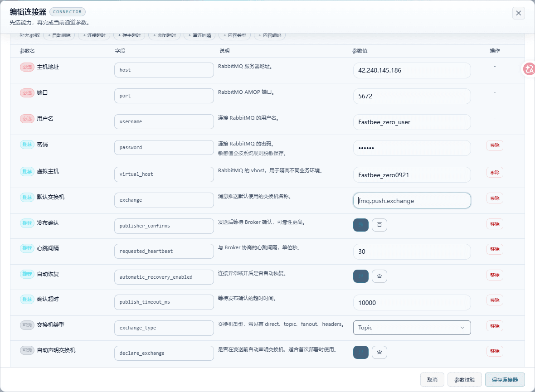Click the CONNECTOR badge beside the title
Viewport: 535px width, 392px height.
point(67,12)
